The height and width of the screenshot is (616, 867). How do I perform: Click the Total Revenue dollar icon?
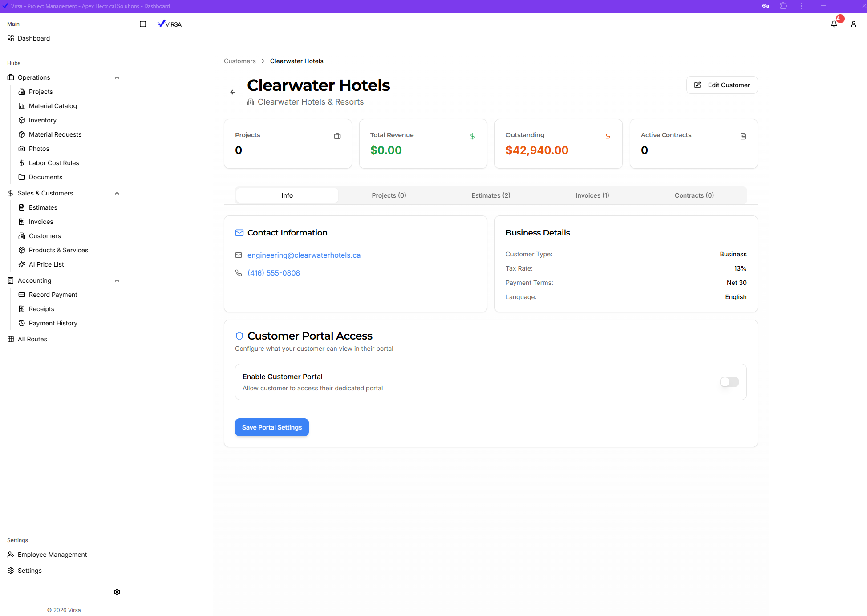click(x=473, y=136)
